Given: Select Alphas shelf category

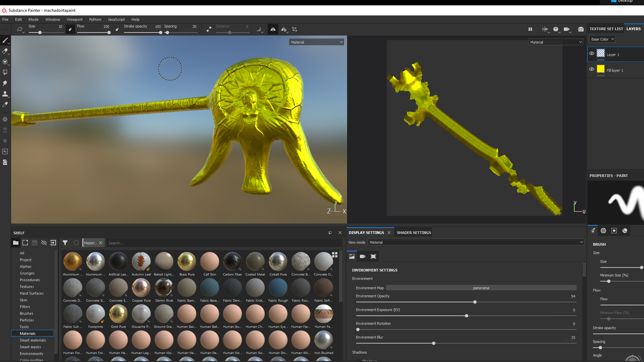Looking at the screenshot, I should pyautogui.click(x=25, y=266).
